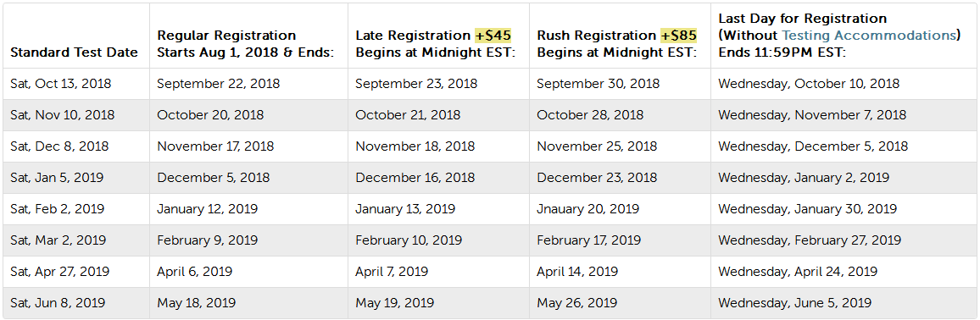
Task: Click the highlighted +$85 rush fee
Action: click(679, 36)
